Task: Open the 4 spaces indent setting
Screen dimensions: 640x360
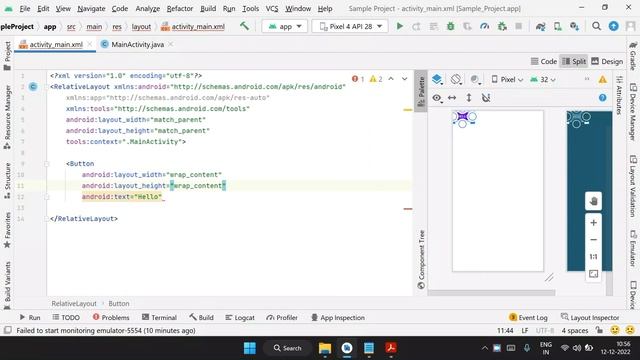Action: 575,330
